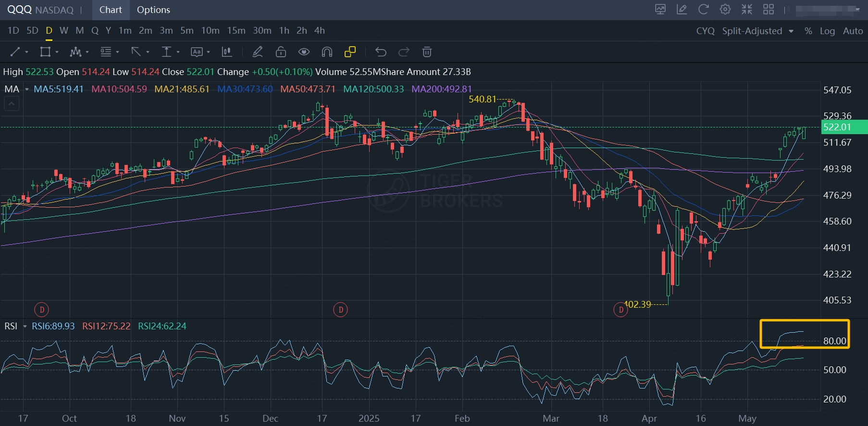Click the MA200:492.81 legend label
868x426 pixels.
(x=442, y=89)
